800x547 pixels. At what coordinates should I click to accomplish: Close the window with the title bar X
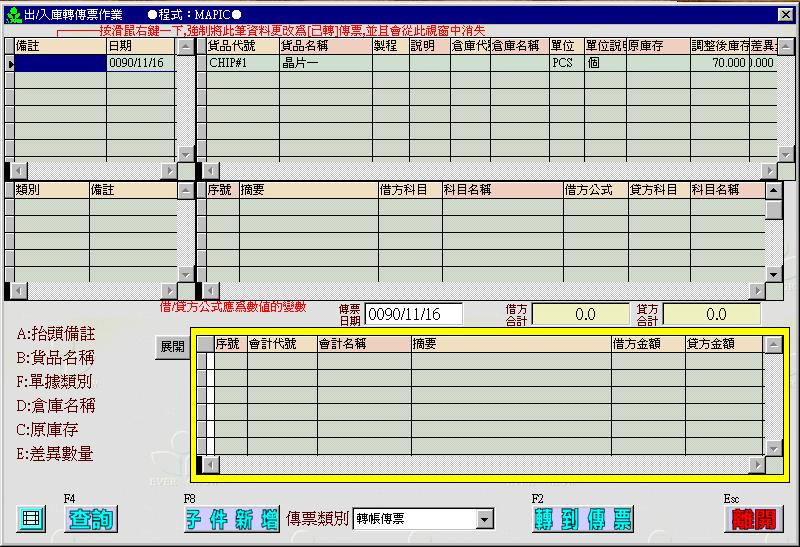[785, 14]
